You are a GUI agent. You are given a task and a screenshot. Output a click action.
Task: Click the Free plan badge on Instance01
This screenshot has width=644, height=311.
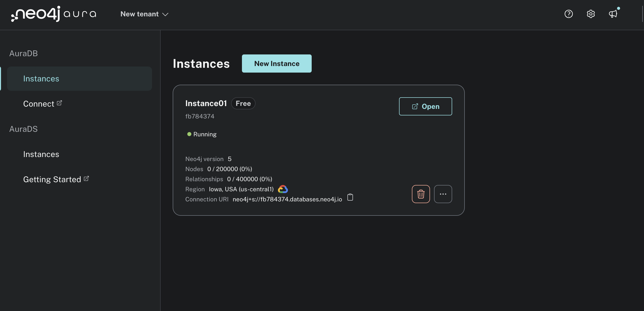pyautogui.click(x=243, y=103)
